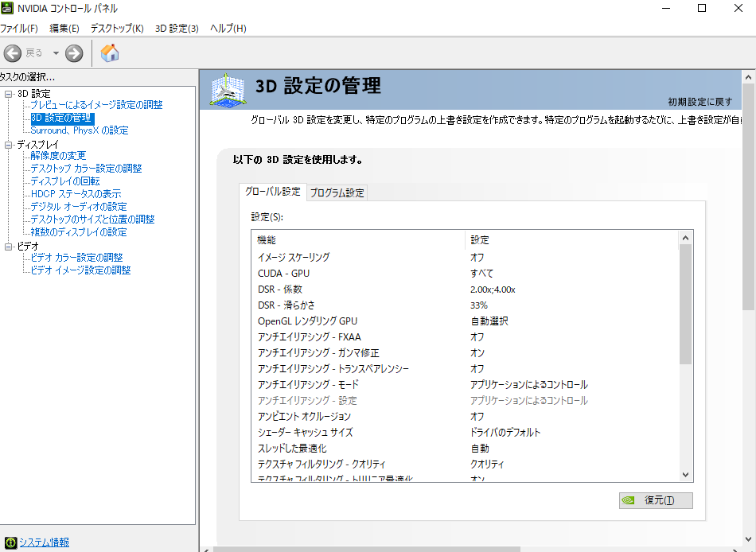756x552 pixels.
Task: Select アンチエイリアシング - FXAA row
Action: 466,337
